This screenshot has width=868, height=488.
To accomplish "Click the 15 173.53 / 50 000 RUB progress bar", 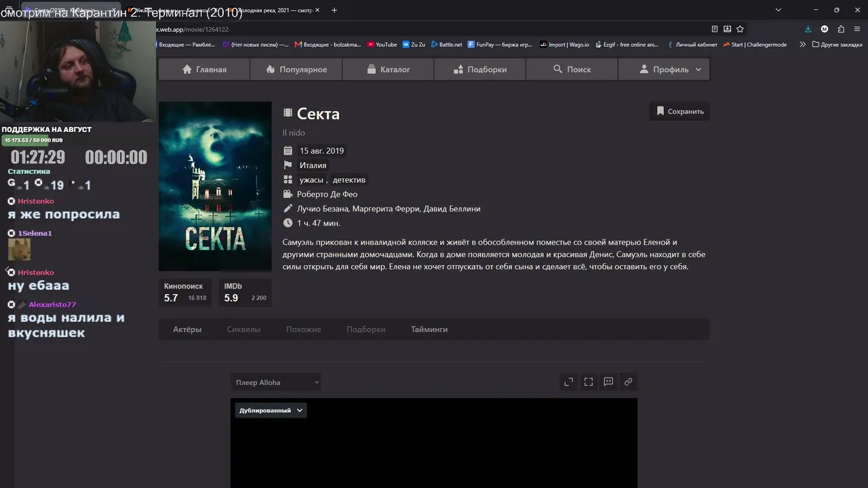I will pos(33,140).
